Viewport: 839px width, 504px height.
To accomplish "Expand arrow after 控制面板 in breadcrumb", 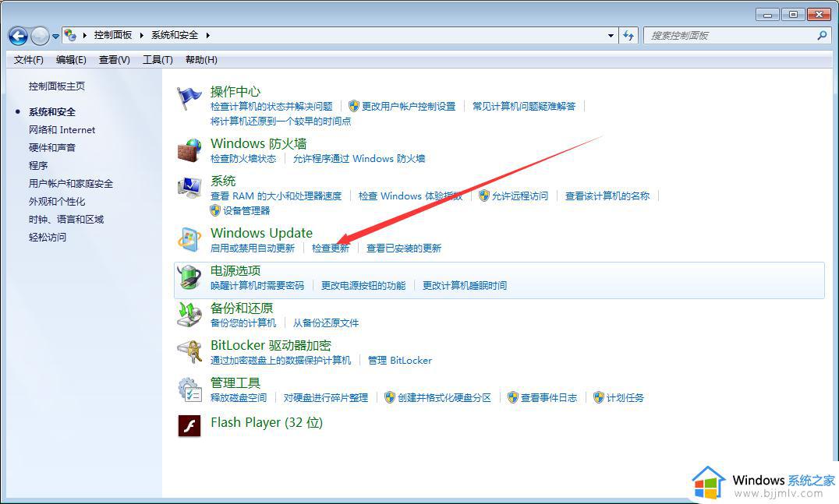I will point(142,35).
